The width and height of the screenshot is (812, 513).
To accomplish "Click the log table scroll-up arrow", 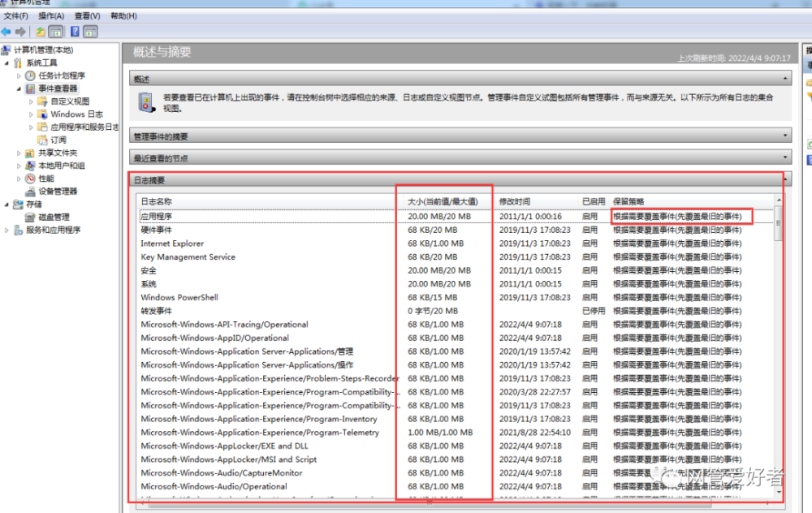I will (x=779, y=200).
